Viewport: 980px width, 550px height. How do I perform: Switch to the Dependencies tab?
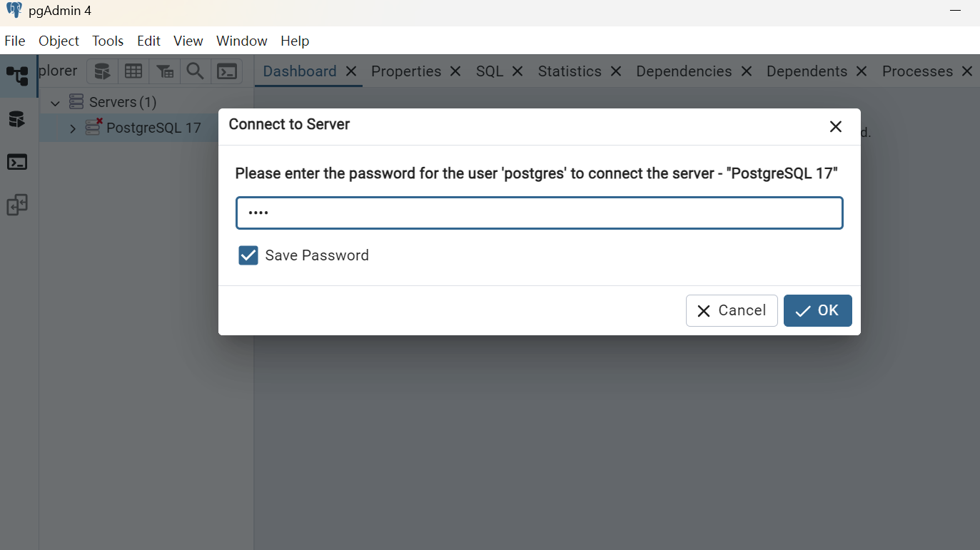pos(684,71)
